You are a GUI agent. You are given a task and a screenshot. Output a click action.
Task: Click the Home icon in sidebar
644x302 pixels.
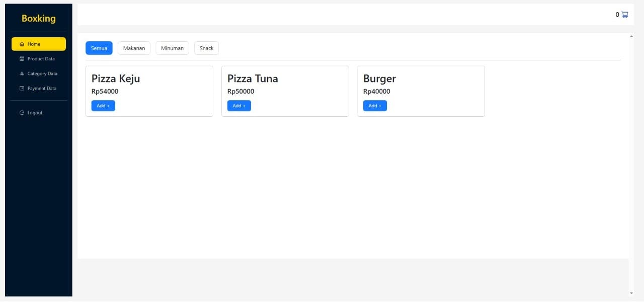(22, 44)
